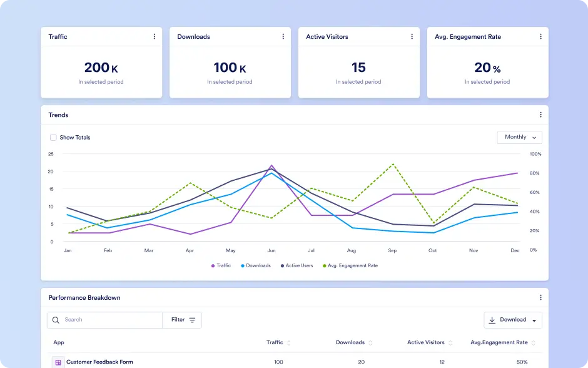Open the Performance Breakdown options menu
This screenshot has width=588, height=368.
540,297
